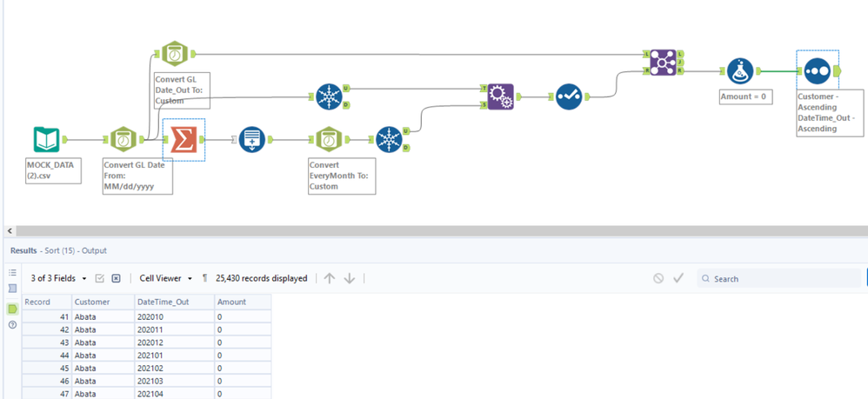Select the Formula flask tool
Viewport: 868px width, 399px height.
pyautogui.click(x=741, y=70)
